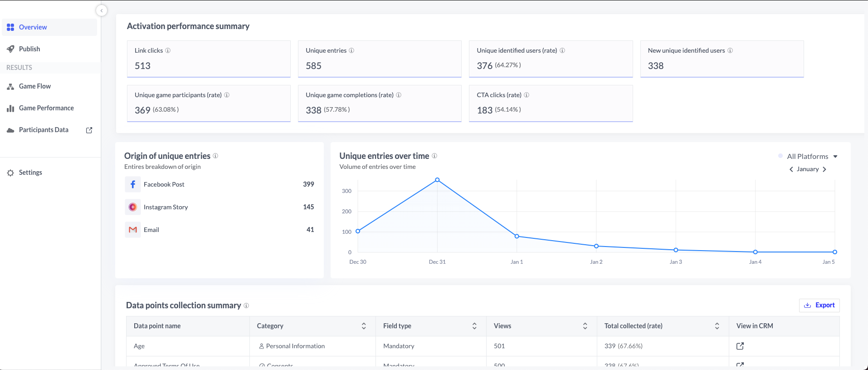Click info icon by Data points collection summary

tap(246, 306)
